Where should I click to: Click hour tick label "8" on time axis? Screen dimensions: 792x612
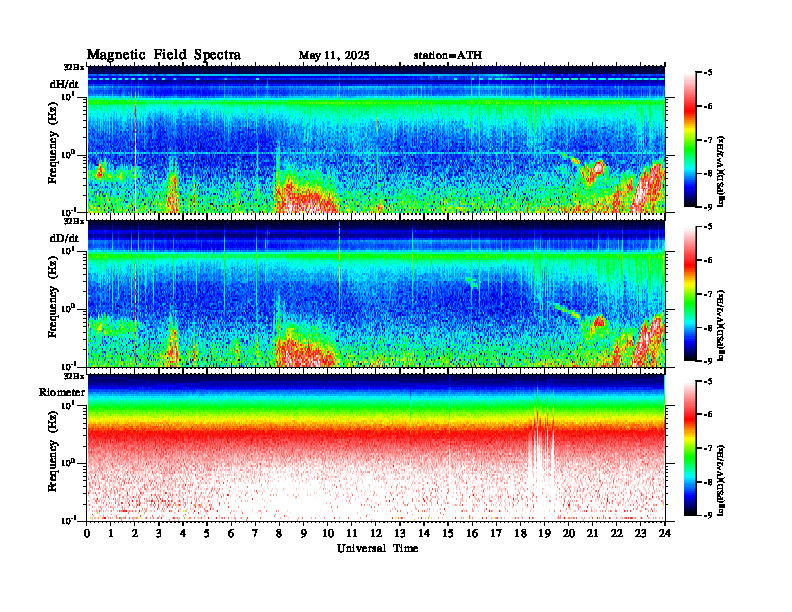tap(279, 533)
